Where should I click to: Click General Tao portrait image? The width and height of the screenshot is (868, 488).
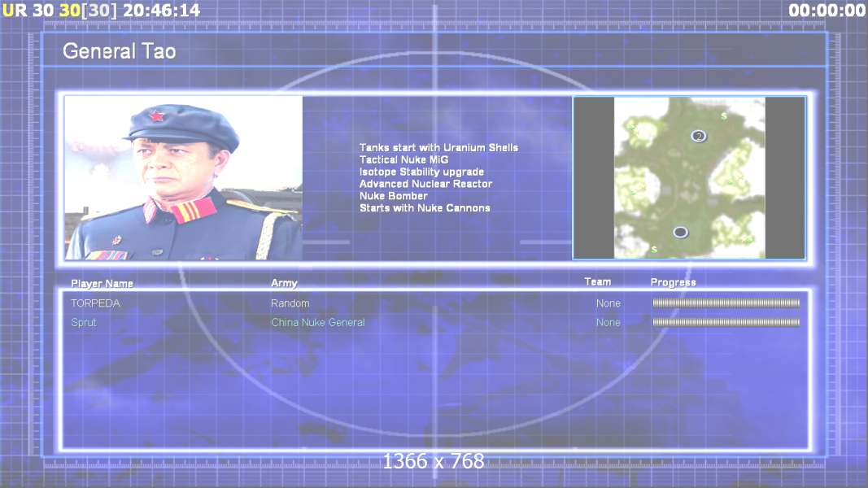point(184,177)
